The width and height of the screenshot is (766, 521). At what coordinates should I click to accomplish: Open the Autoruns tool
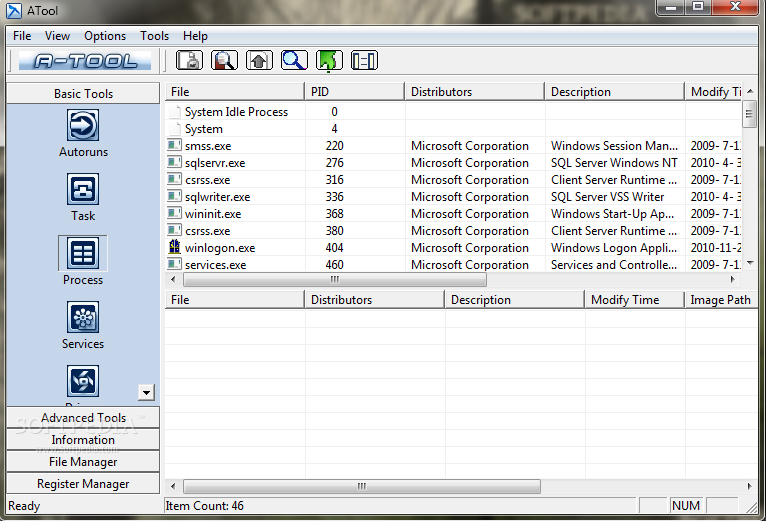tap(83, 126)
